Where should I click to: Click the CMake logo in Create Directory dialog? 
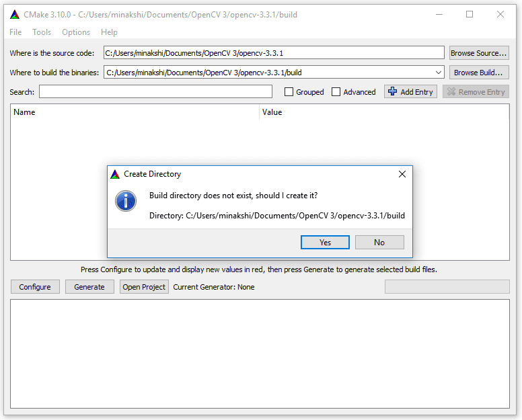point(115,174)
